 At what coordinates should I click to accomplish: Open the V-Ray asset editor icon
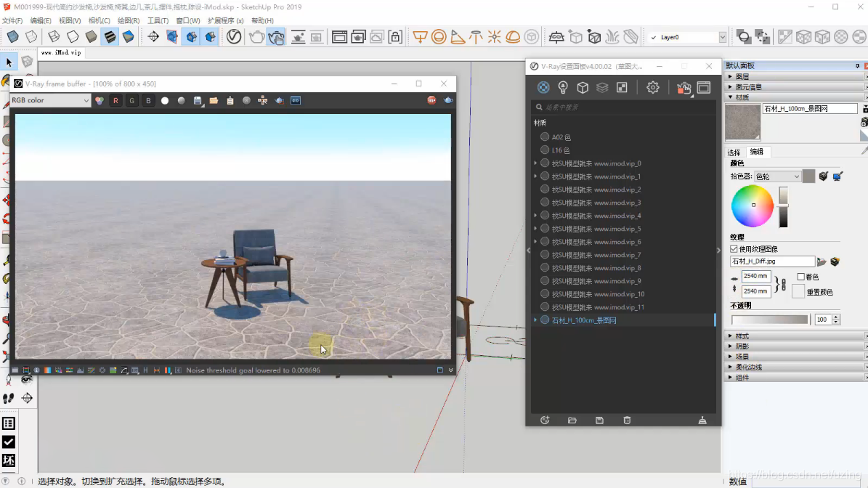click(234, 37)
